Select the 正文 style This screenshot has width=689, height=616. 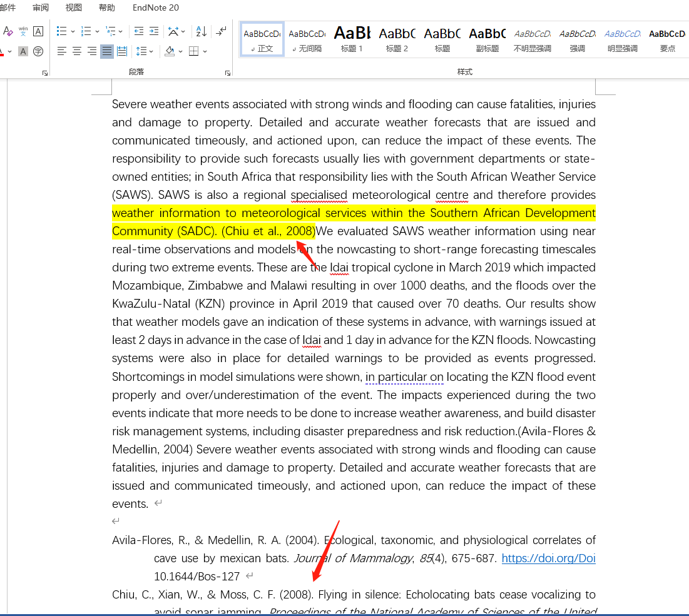pyautogui.click(x=262, y=39)
